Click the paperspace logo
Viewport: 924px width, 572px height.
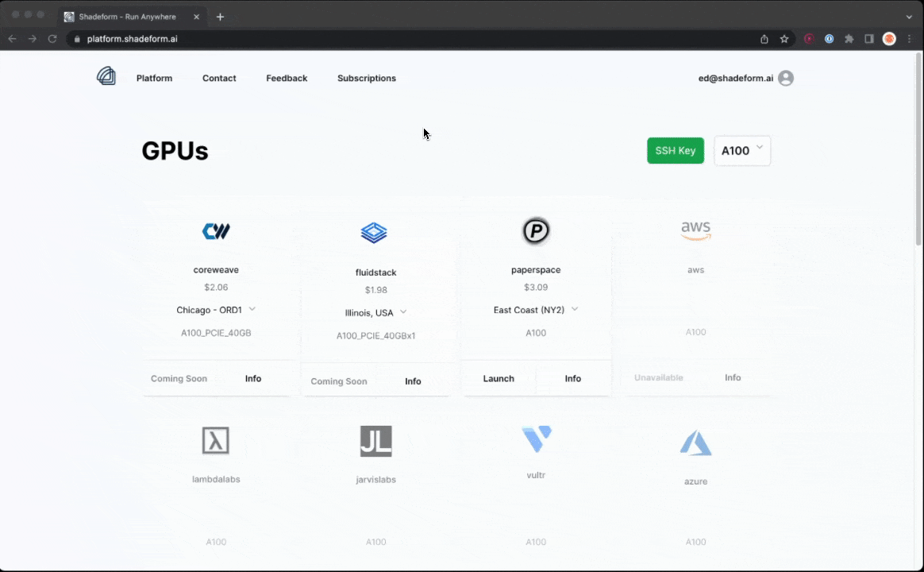[536, 230]
